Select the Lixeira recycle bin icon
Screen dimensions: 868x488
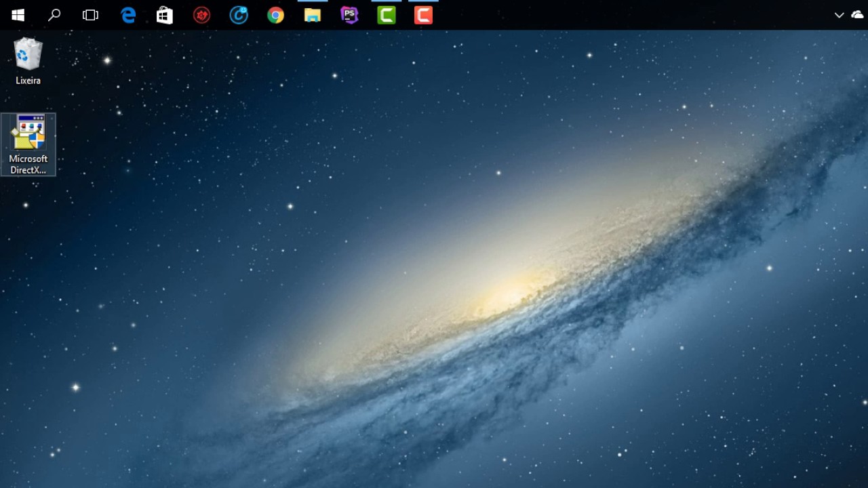(28, 54)
